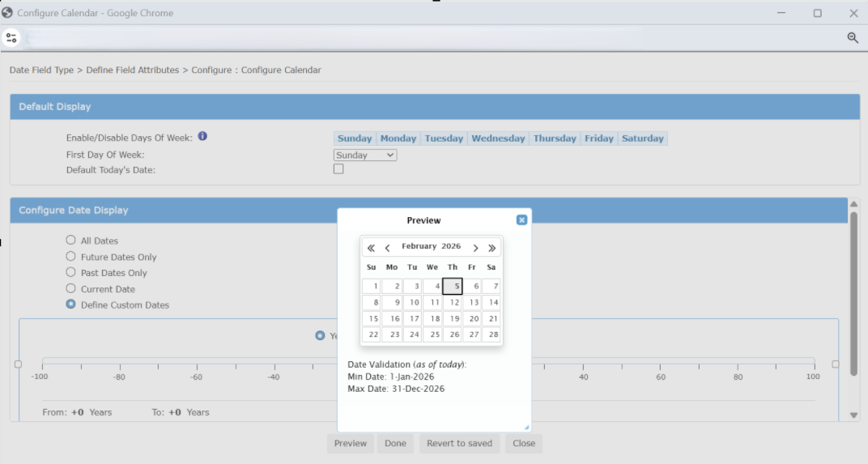Toggle Wednesday in days of week
The height and width of the screenshot is (464, 868).
click(x=498, y=138)
